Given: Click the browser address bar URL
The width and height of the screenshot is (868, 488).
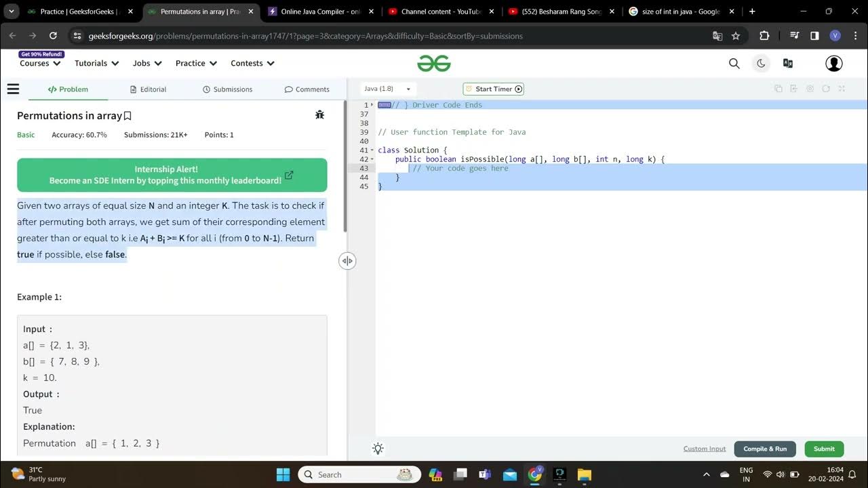Looking at the screenshot, I should 305,36.
